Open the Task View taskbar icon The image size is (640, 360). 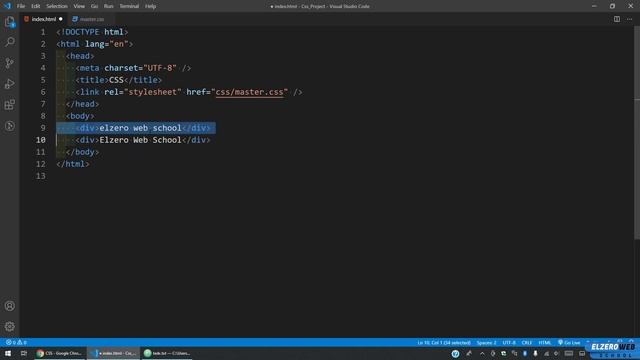click(x=24, y=353)
